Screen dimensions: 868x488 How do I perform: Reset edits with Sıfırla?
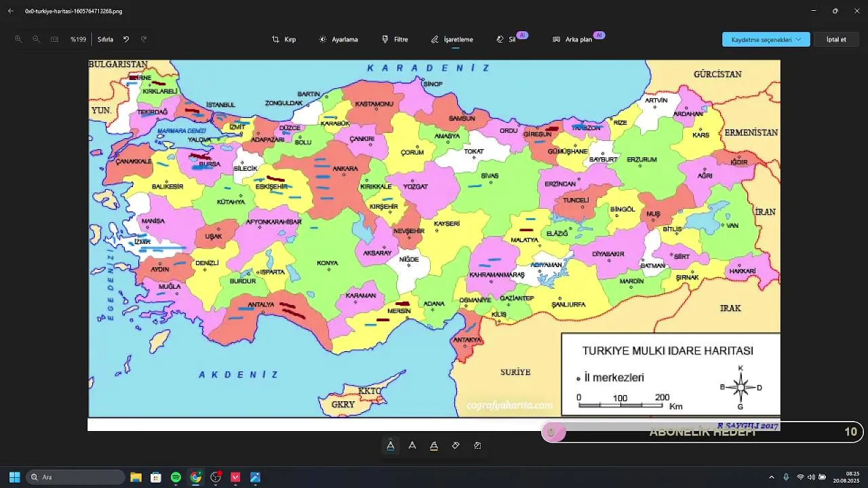point(105,39)
